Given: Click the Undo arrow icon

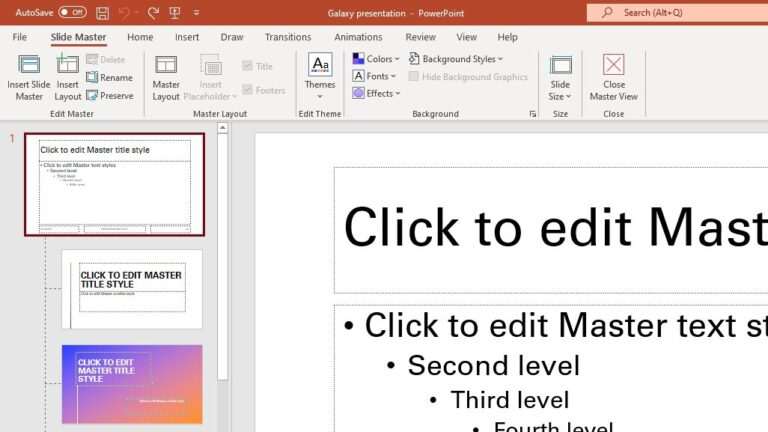Looking at the screenshot, I should coord(124,13).
